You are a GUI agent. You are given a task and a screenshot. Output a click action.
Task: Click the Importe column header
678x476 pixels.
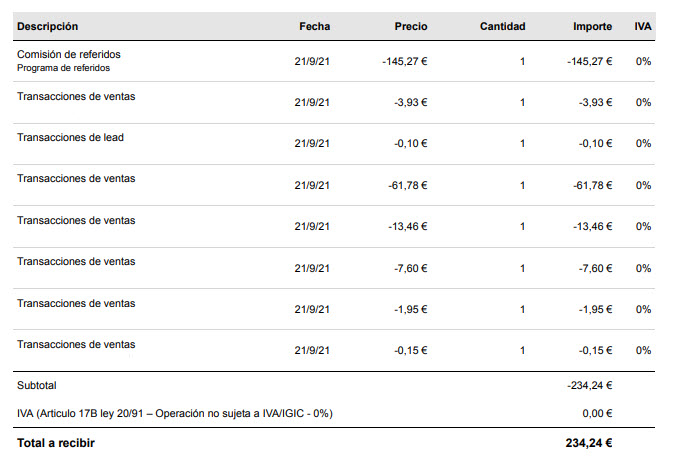[593, 26]
